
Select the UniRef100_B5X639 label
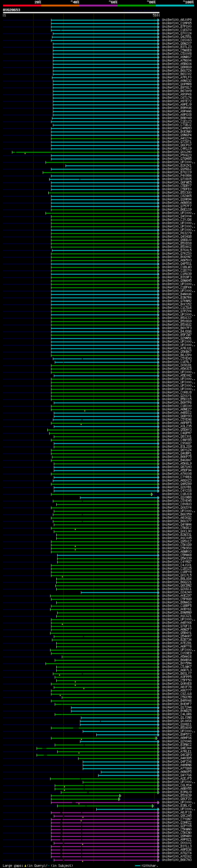point(177,796)
